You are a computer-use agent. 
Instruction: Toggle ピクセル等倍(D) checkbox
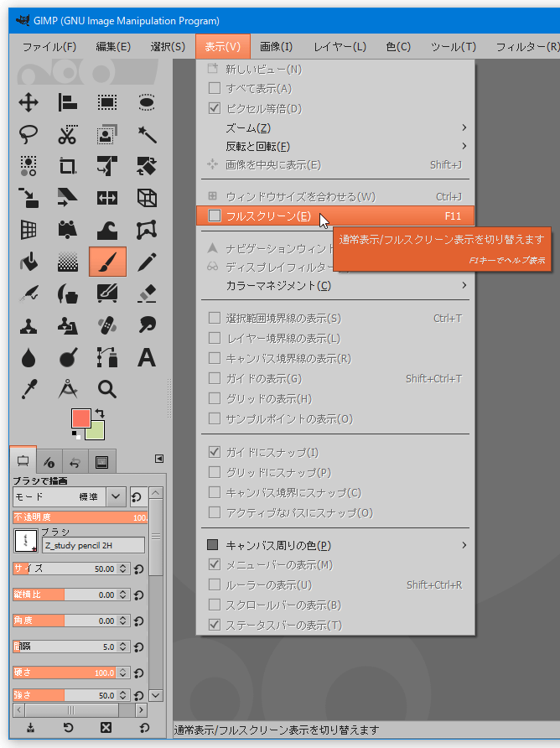point(215,108)
